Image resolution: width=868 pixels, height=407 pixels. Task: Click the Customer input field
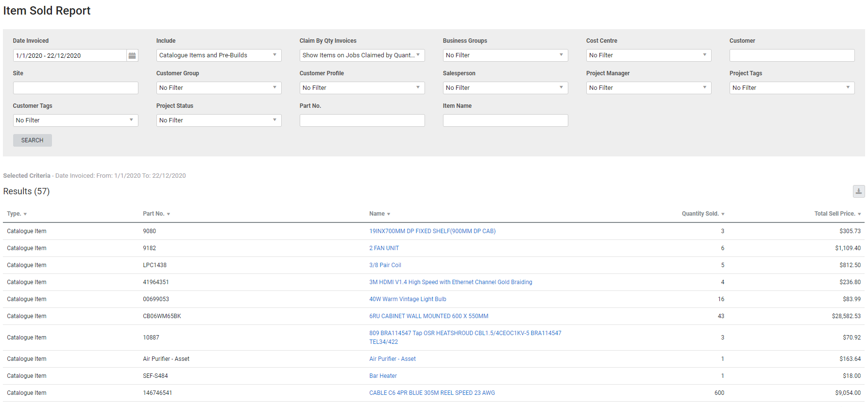[x=792, y=55]
